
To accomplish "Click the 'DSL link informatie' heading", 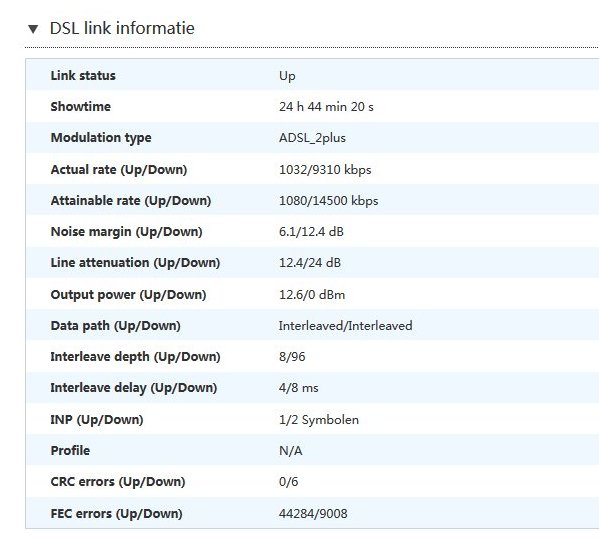I will (x=122, y=28).
